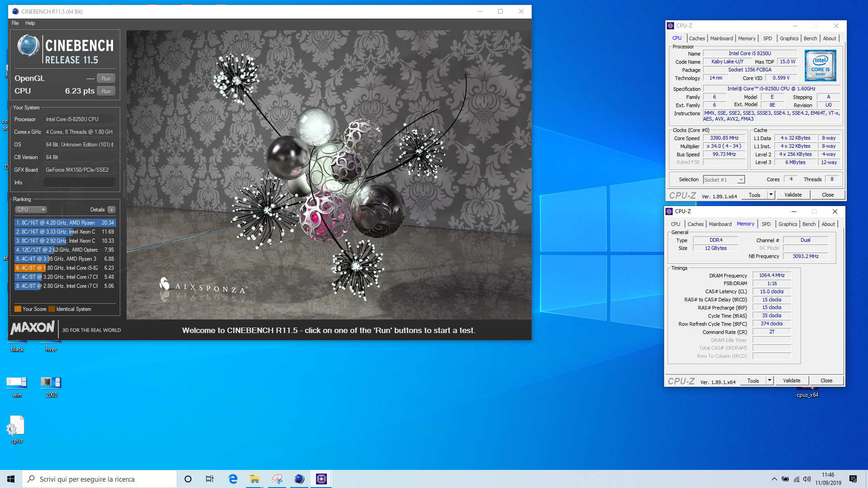Viewport: 868px width, 488px height.
Task: Switch to CPU-Z taskbar icon
Action: click(321, 479)
